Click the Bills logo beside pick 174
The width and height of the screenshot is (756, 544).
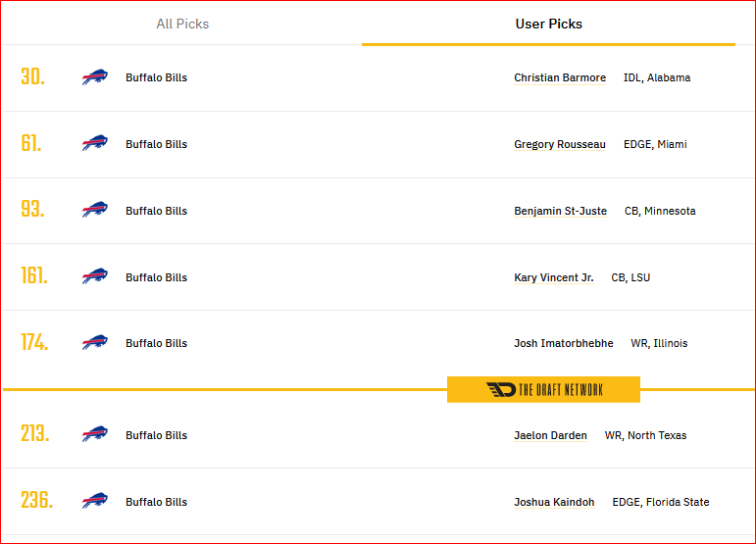tap(95, 343)
